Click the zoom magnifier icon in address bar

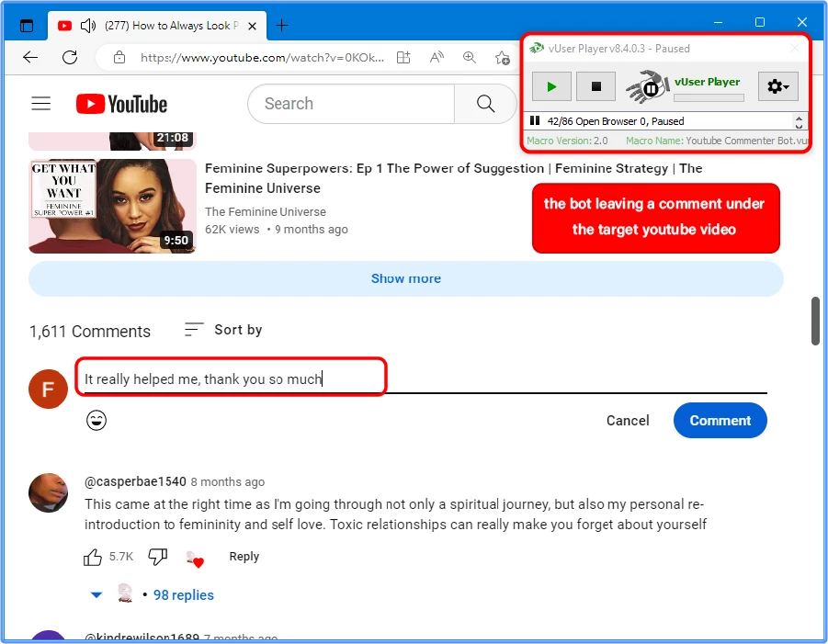click(470, 57)
